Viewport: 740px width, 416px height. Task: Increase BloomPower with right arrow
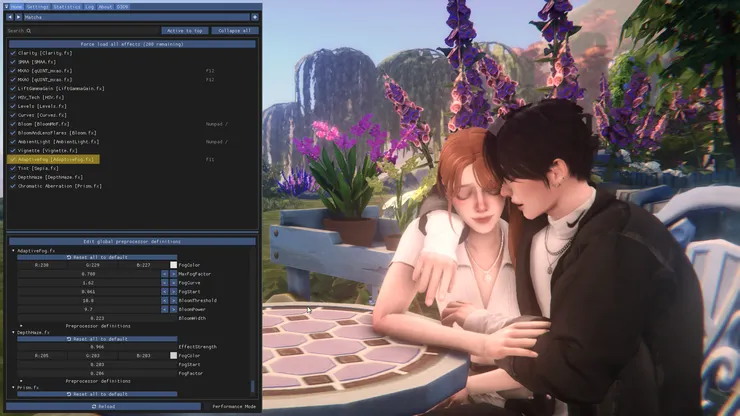coord(173,309)
